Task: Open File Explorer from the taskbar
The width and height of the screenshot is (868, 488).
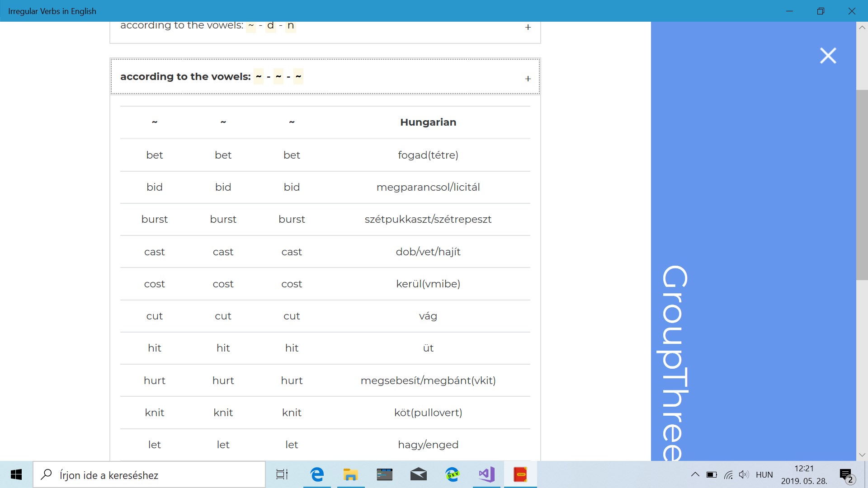Action: [x=350, y=474]
